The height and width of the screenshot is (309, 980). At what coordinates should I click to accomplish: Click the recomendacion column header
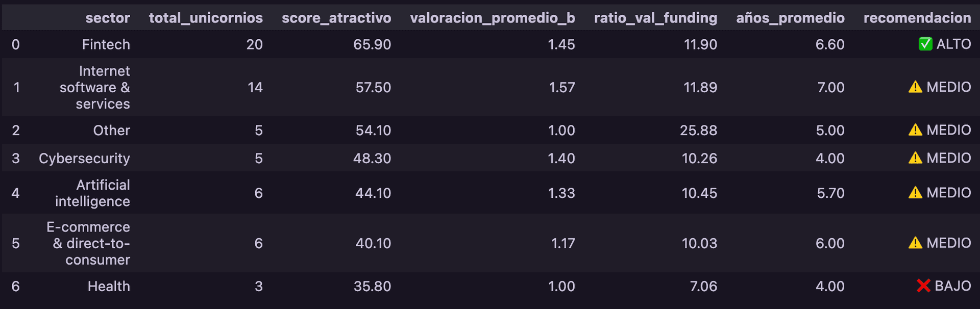tap(917, 18)
